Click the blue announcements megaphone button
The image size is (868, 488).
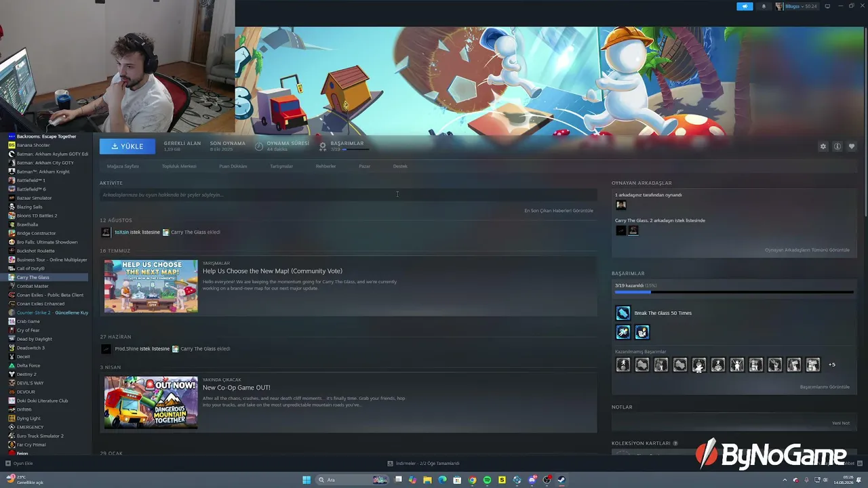745,6
